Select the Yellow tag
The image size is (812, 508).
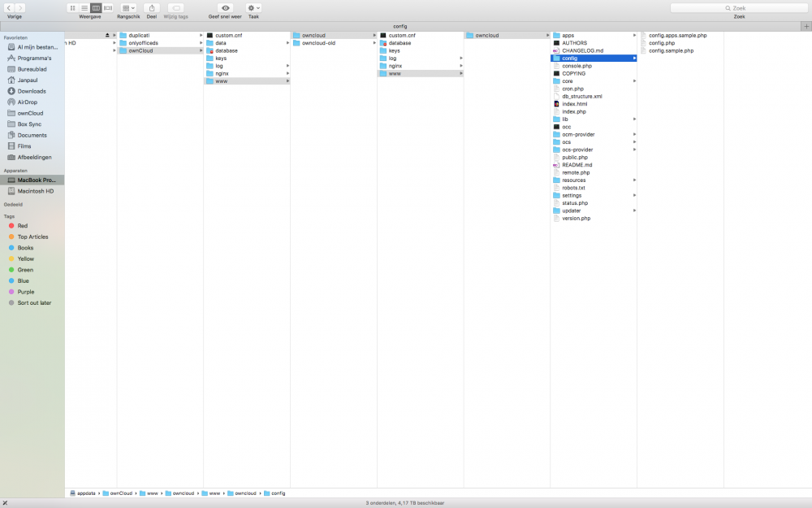(x=32, y=258)
